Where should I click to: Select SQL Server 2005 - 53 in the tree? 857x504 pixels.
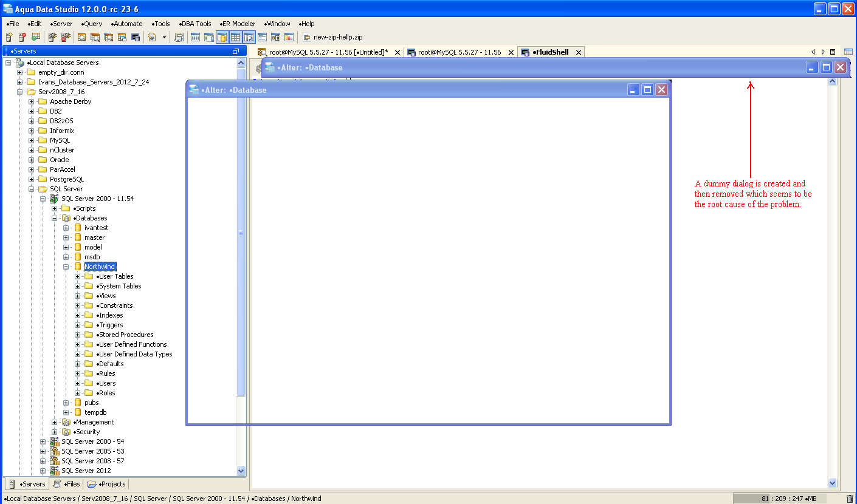(x=93, y=451)
